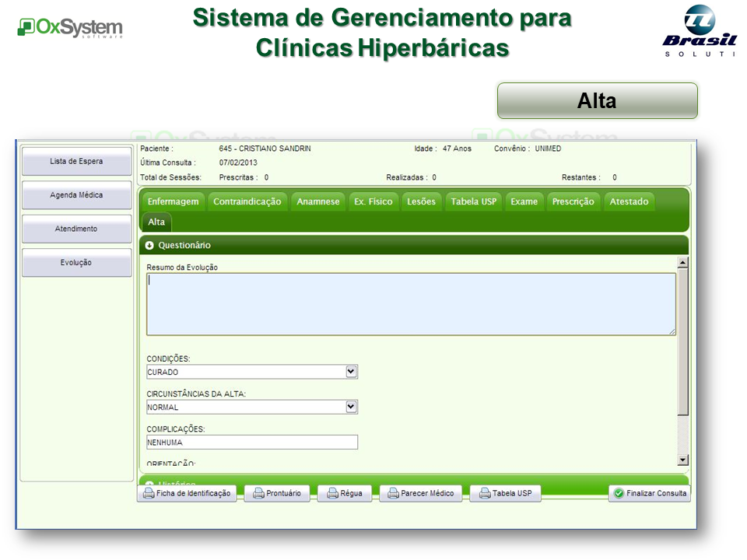Open the CONDIÇÕES dropdown
Image resolution: width=747 pixels, height=560 pixels.
pyautogui.click(x=351, y=372)
